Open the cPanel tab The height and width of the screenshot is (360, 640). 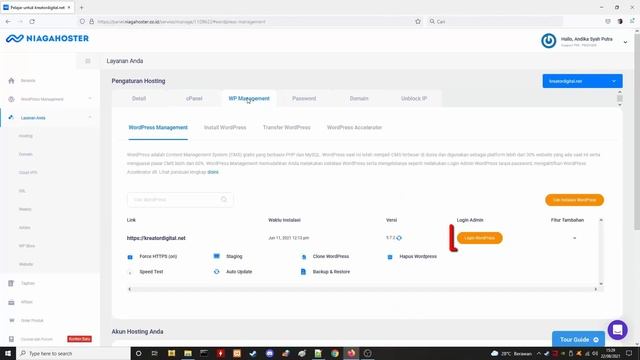tap(194, 98)
